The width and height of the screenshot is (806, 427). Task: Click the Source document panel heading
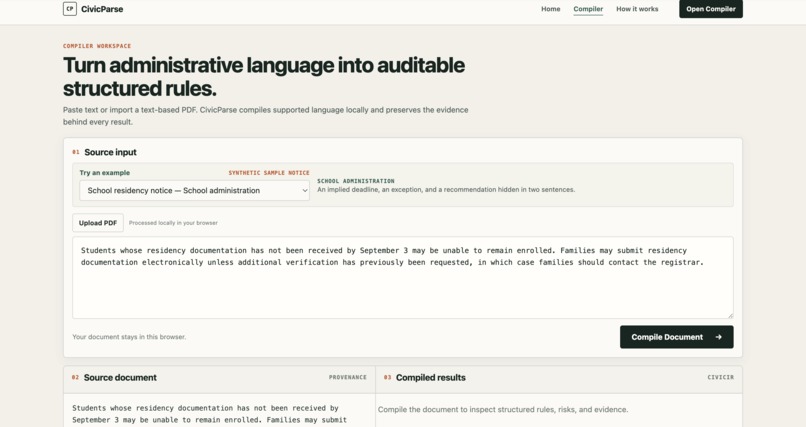pyautogui.click(x=120, y=377)
